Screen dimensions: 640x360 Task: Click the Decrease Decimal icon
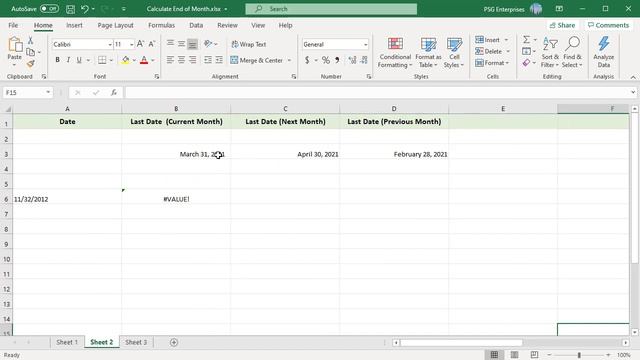tap(364, 60)
